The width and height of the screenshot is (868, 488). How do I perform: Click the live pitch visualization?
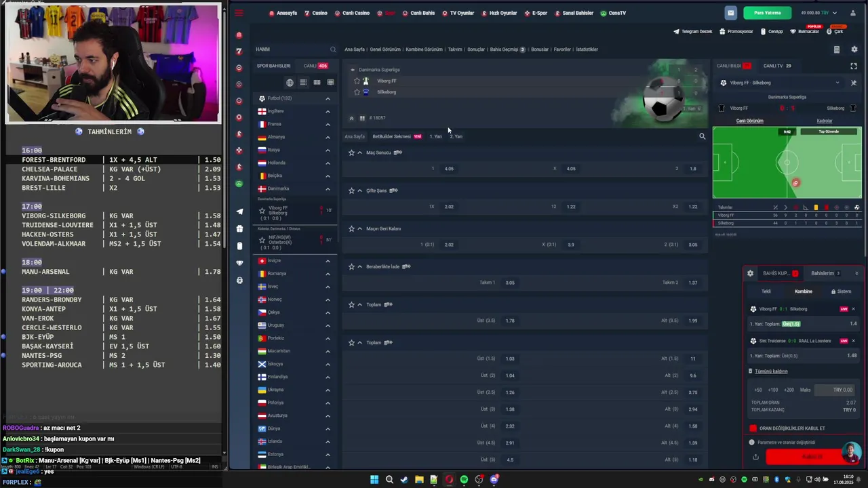pyautogui.click(x=787, y=163)
